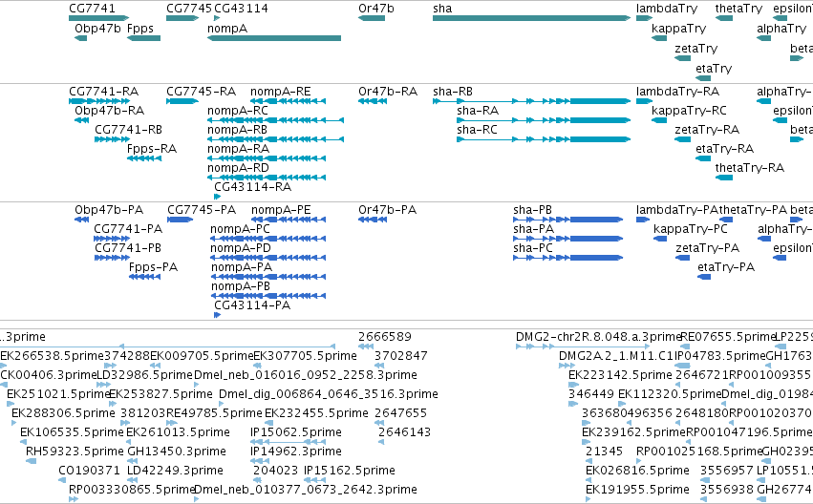Click EST label "IP15062.5prime"
Screen dimensions: 813x504
[296, 432]
